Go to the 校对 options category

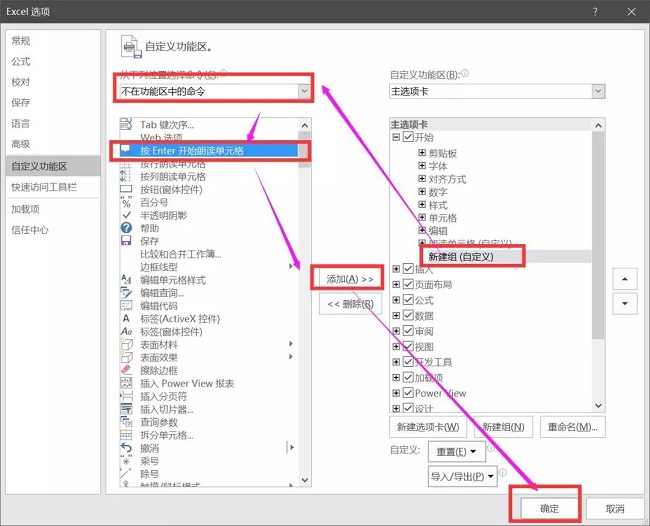pyautogui.click(x=21, y=82)
